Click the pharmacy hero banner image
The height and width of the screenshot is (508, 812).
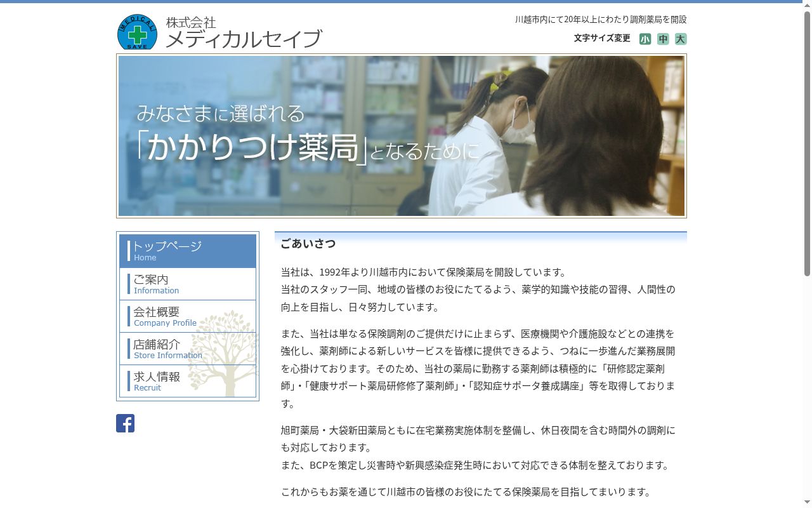(402, 136)
